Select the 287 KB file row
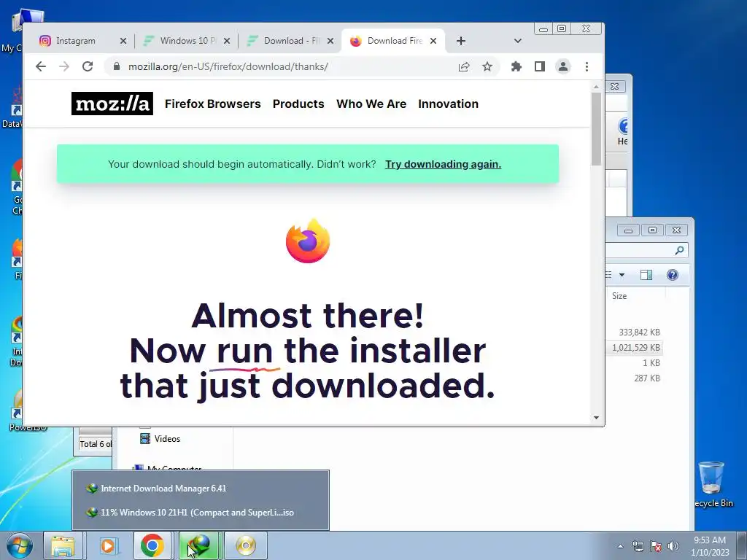 [x=635, y=378]
